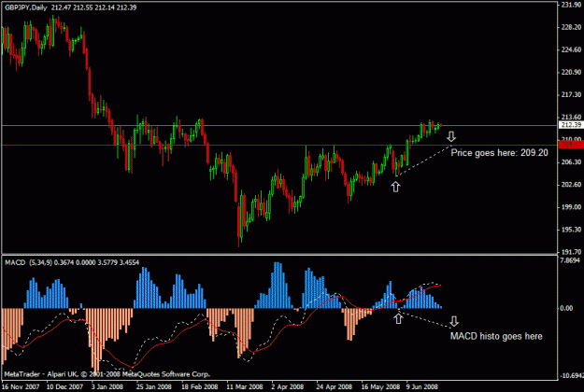This screenshot has width=584, height=392.
Task: Click the 3 Jan 2008 date label
Action: click(107, 386)
